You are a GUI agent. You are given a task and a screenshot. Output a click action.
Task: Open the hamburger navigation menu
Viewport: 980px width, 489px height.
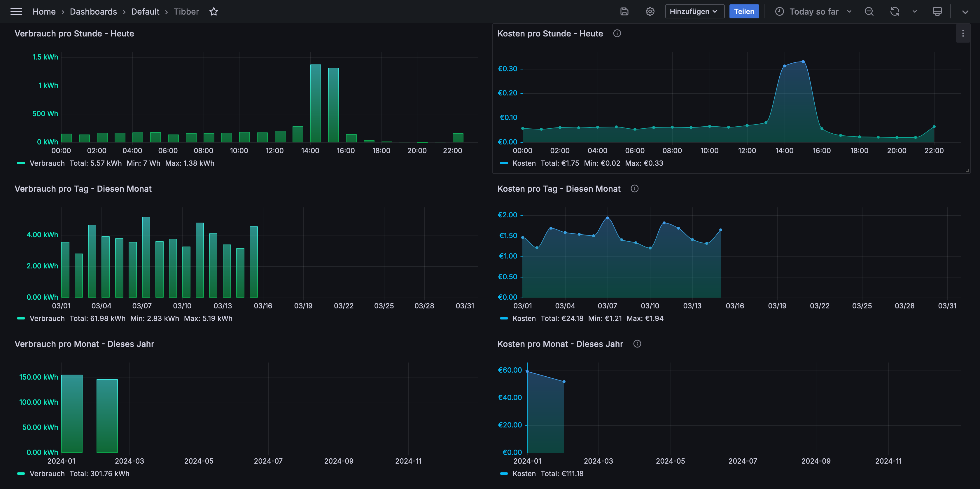pyautogui.click(x=16, y=11)
